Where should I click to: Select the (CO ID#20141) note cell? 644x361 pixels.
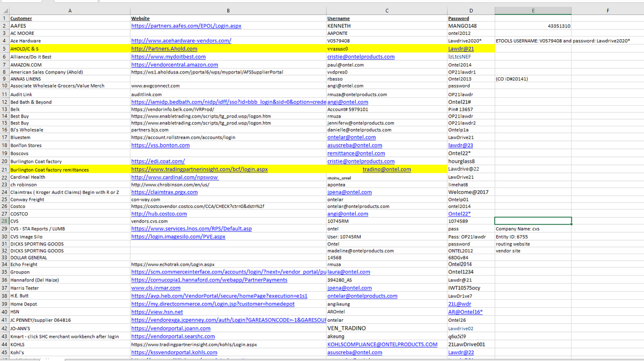[x=533, y=78]
